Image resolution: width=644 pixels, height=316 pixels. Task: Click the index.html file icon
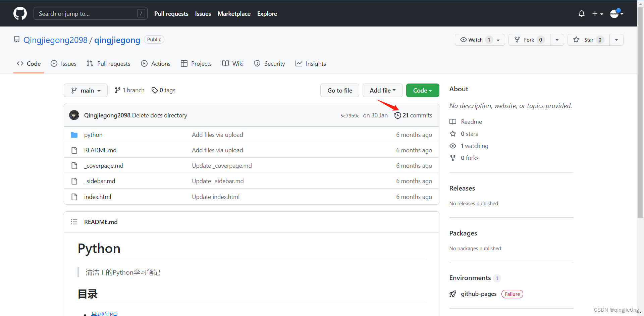click(74, 197)
